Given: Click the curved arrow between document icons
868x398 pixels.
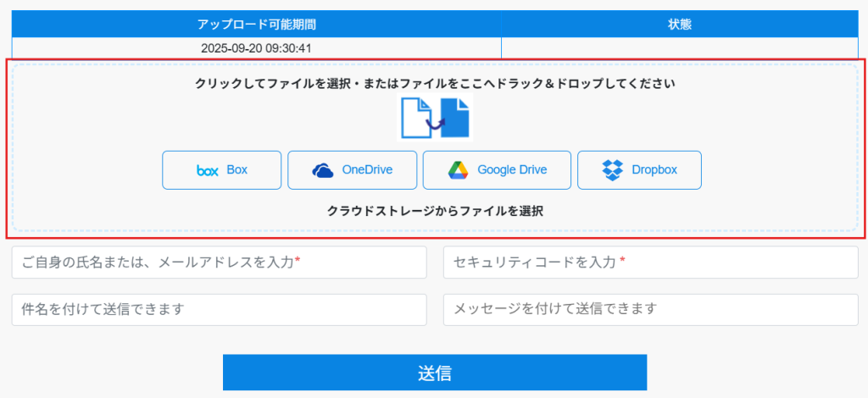Looking at the screenshot, I should point(436,124).
